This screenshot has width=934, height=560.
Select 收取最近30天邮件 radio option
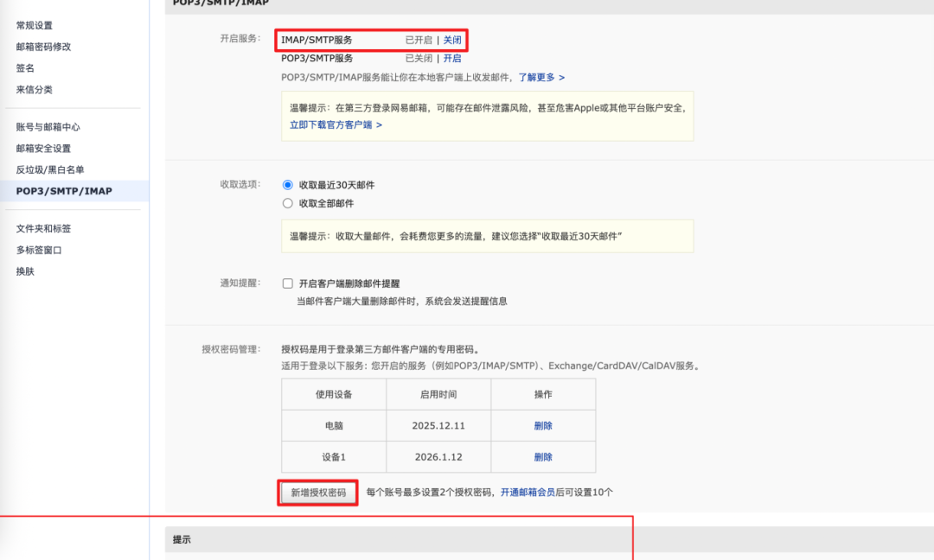click(288, 185)
